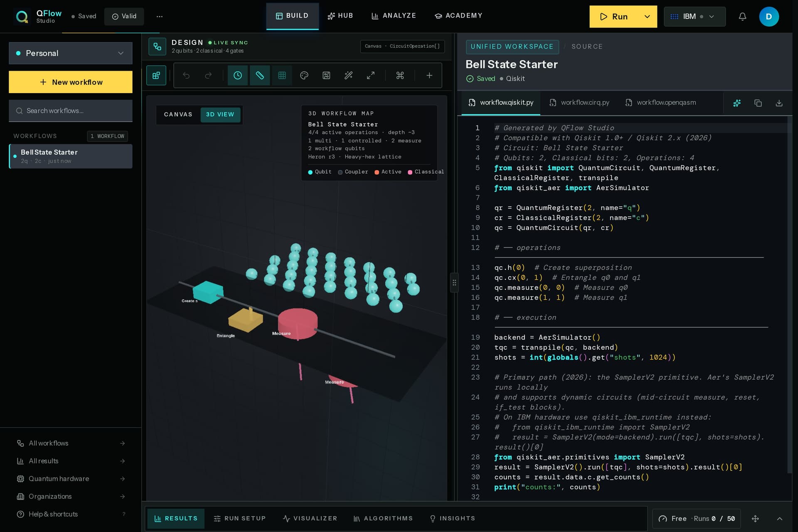Open the notifications bell
This screenshot has width=798, height=532.
point(742,17)
